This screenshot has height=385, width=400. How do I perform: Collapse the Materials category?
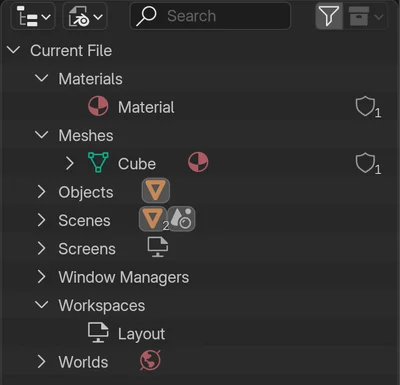click(42, 78)
